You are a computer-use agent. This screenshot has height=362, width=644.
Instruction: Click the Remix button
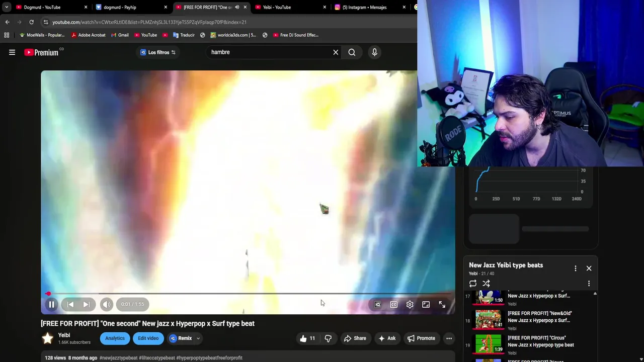pos(181,338)
